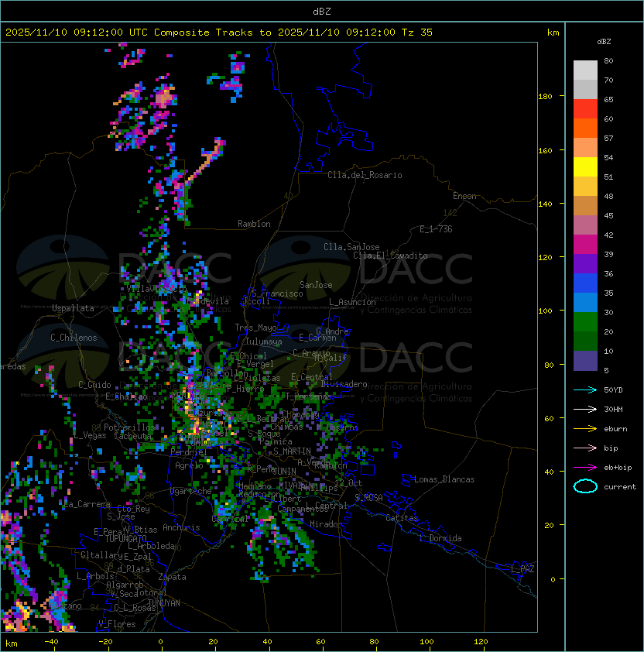Screen dimensions: 644x652
Task: Click the Composite Tracks timestamp header line
Action: [219, 33]
